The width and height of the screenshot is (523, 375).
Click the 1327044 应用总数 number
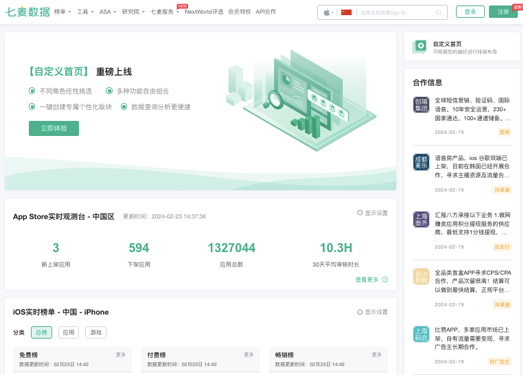click(231, 248)
